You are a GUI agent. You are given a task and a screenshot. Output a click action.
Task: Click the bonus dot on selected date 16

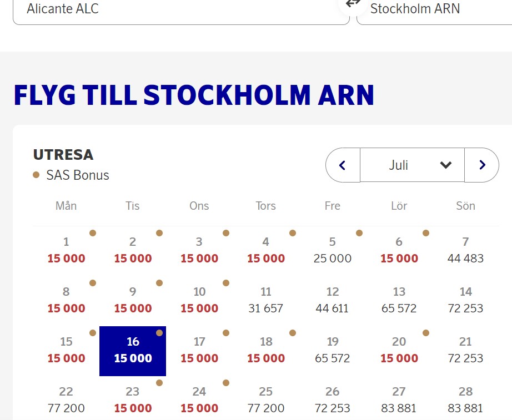(160, 333)
